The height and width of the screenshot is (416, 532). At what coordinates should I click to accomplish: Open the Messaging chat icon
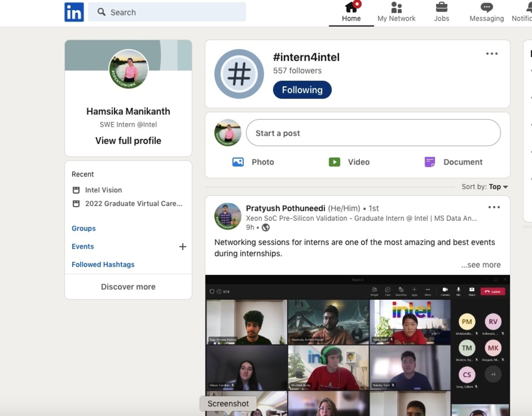point(487,8)
